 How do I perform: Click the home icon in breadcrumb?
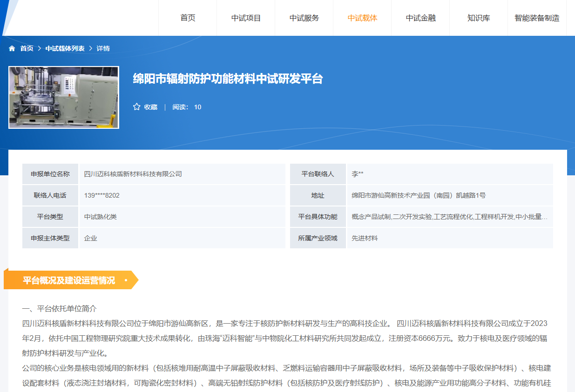pos(12,48)
